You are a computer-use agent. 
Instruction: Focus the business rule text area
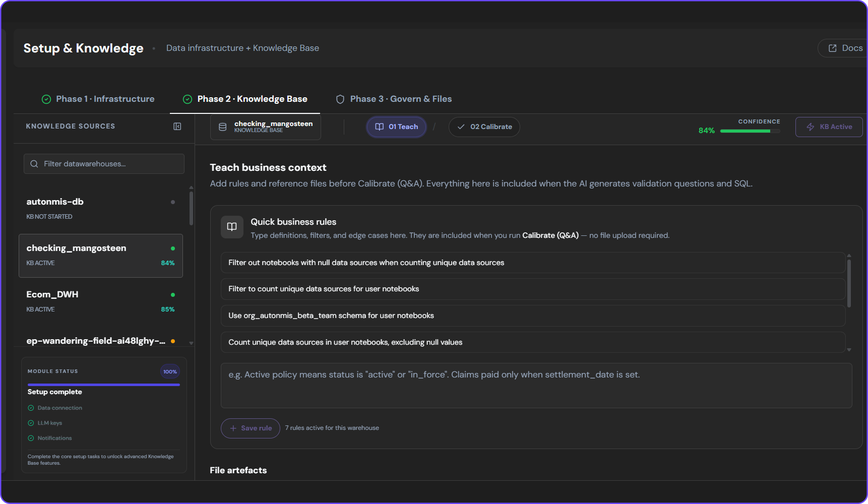[536, 386]
